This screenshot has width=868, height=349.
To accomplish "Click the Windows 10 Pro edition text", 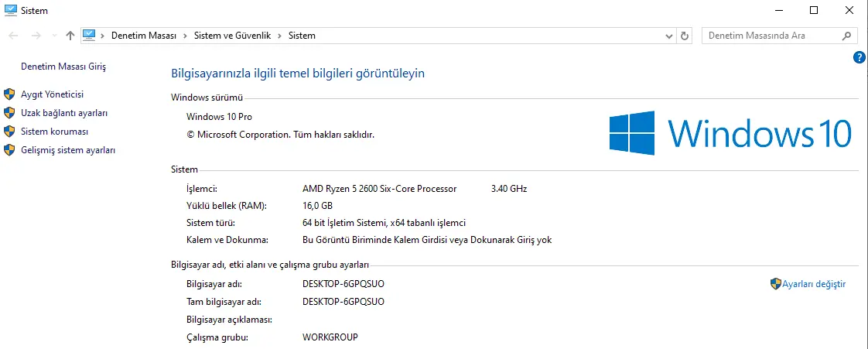I will pyautogui.click(x=219, y=117).
